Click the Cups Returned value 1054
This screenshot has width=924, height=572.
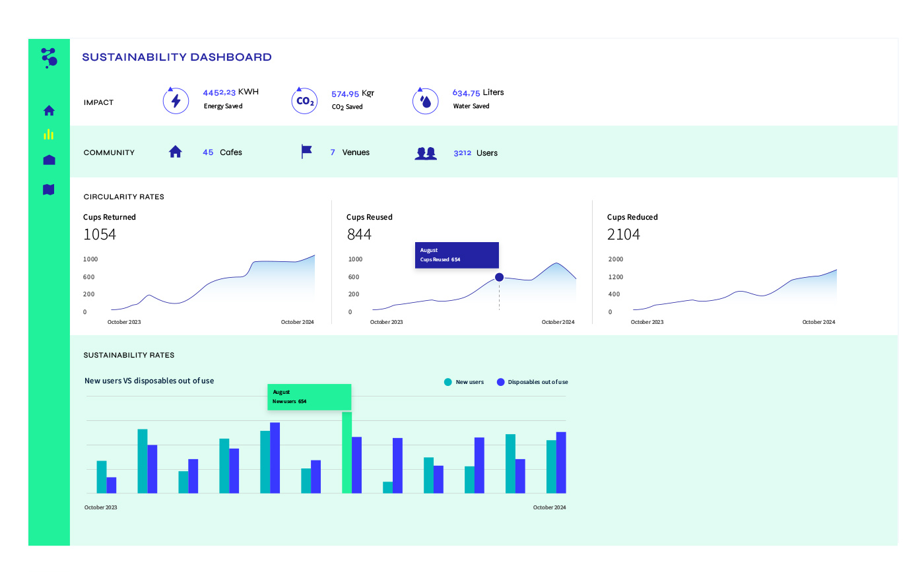point(100,234)
